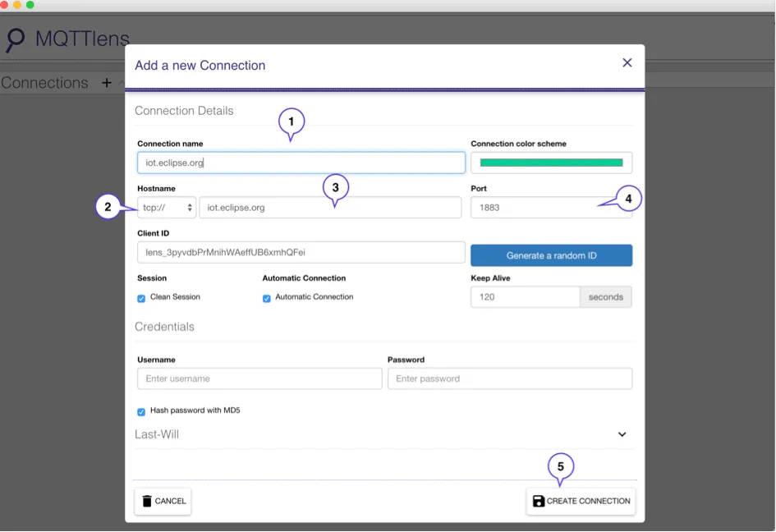Click the MQTTlens magnifier logo icon
The width and height of the screenshot is (776, 532).
pos(15,39)
